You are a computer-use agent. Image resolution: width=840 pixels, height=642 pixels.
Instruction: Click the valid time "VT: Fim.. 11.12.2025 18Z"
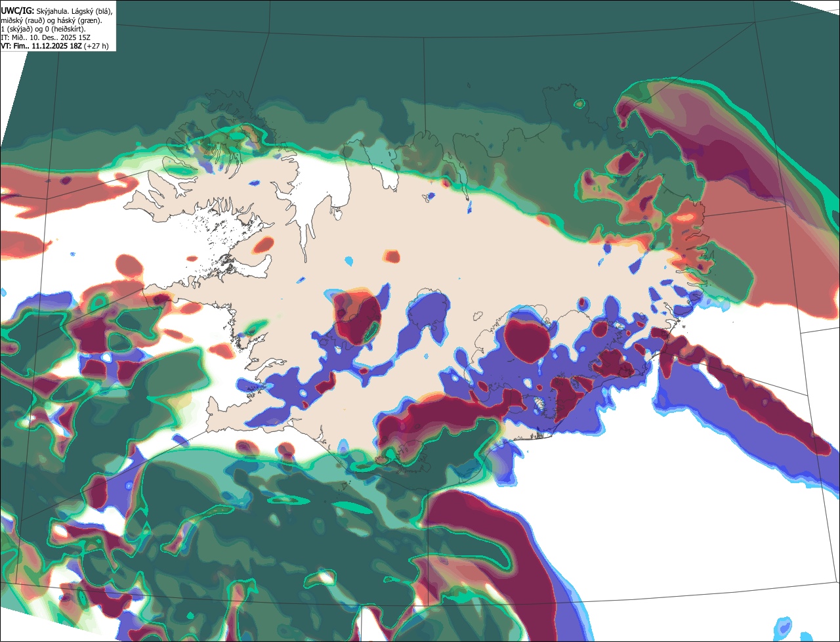pos(41,46)
